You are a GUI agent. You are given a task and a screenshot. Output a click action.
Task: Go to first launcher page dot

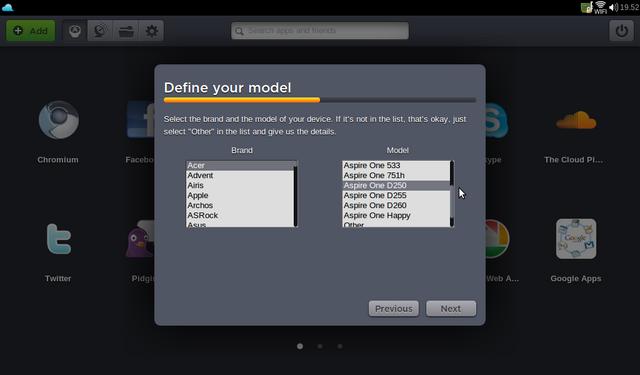tap(300, 346)
